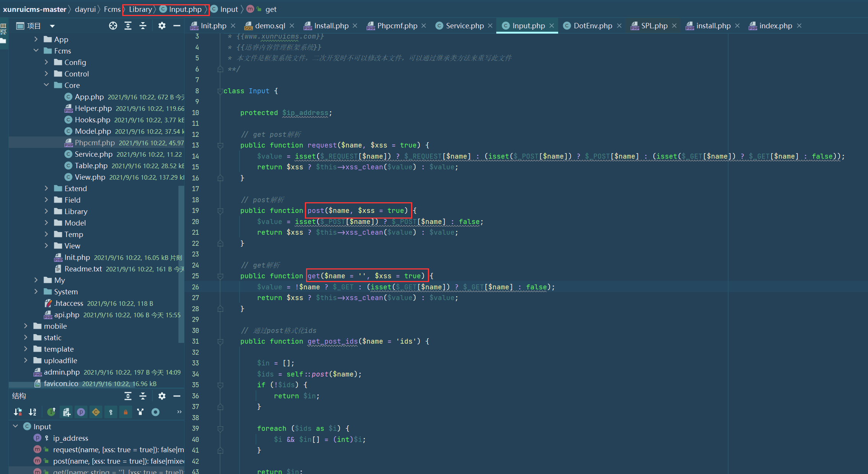Open the 结构 structure panel settings gear

pos(162,396)
